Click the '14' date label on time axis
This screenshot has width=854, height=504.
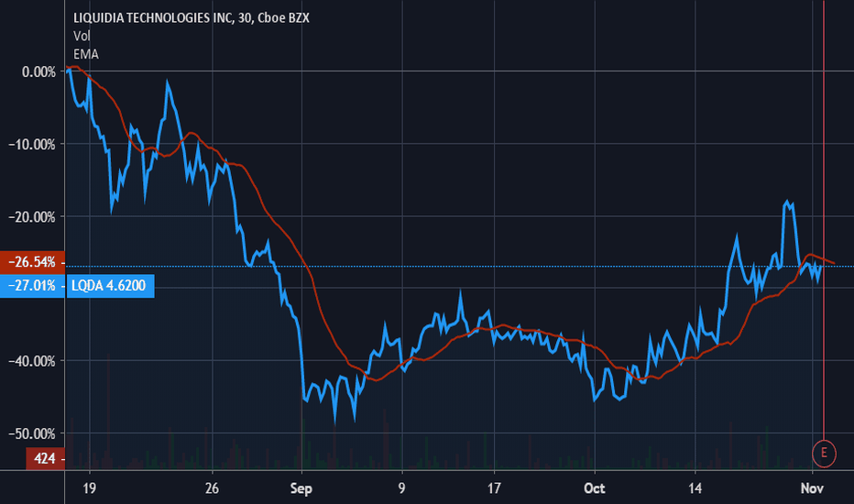point(695,488)
